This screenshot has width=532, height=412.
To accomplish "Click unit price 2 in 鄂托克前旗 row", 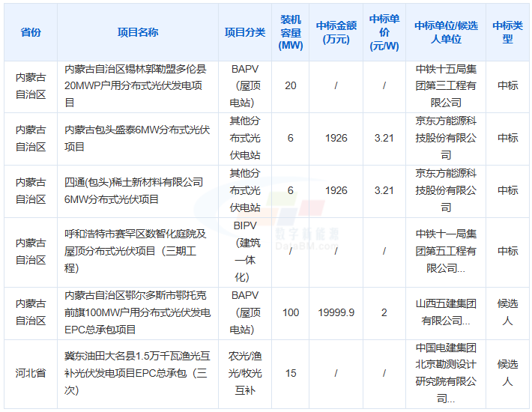I will pyautogui.click(x=384, y=312).
